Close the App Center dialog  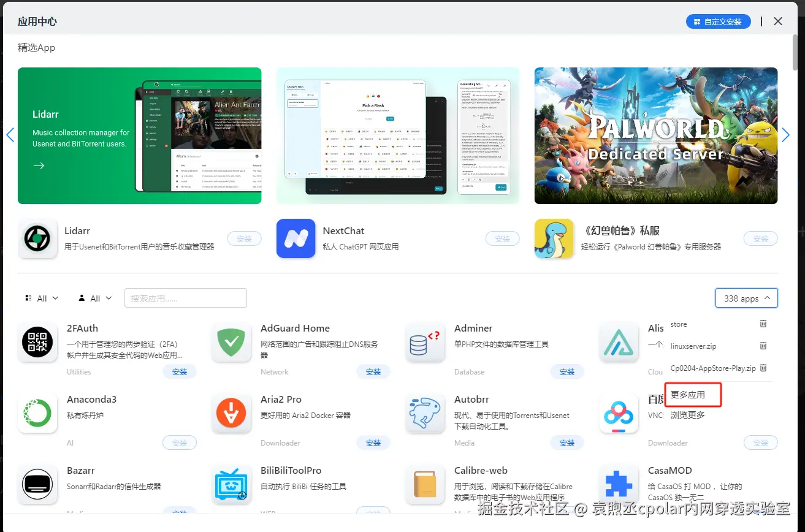pyautogui.click(x=778, y=21)
